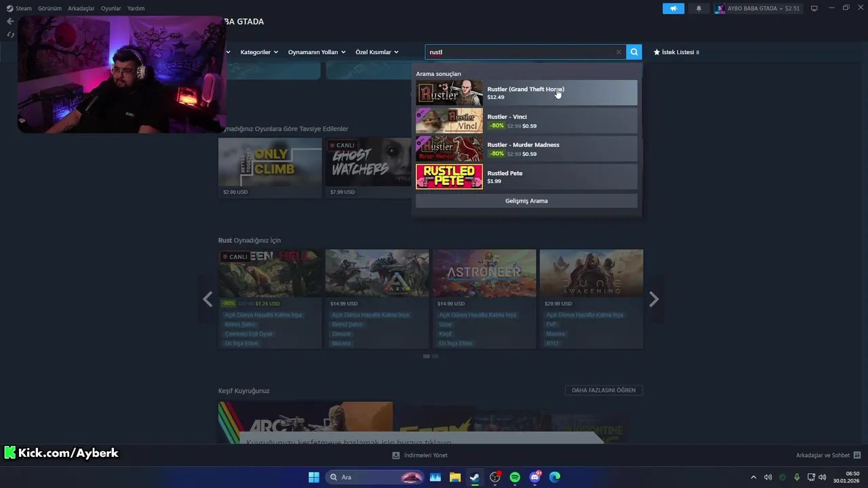Click the account avatar picture
Screen dimensions: 868x488
[x=720, y=8]
